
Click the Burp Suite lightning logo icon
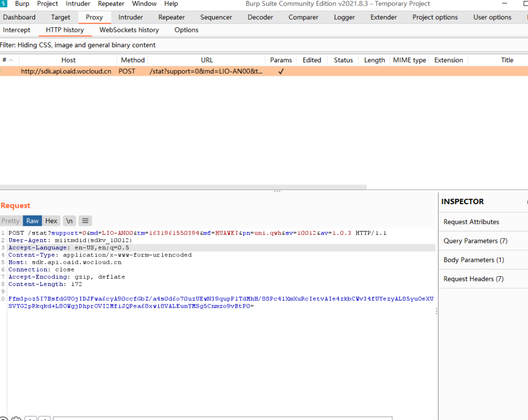click(4, 4)
